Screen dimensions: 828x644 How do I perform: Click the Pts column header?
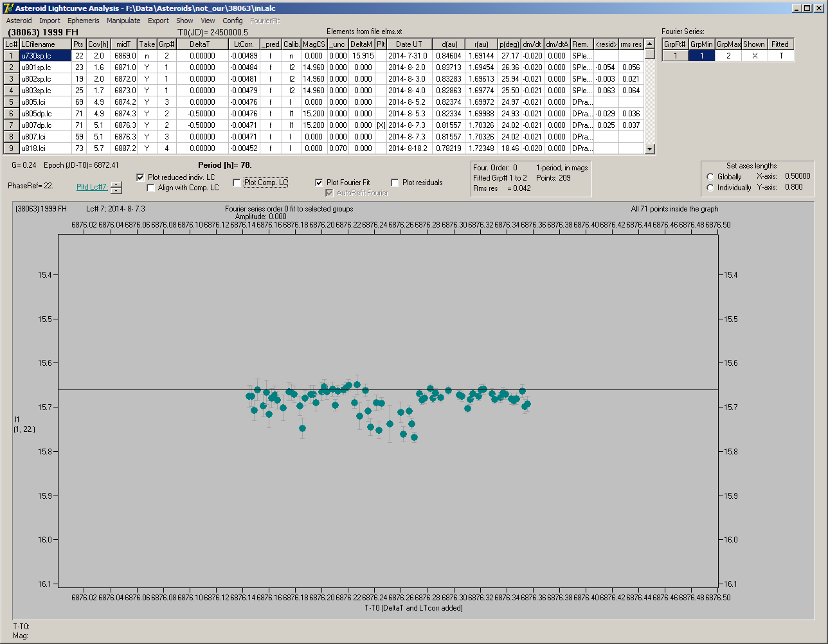(78, 44)
